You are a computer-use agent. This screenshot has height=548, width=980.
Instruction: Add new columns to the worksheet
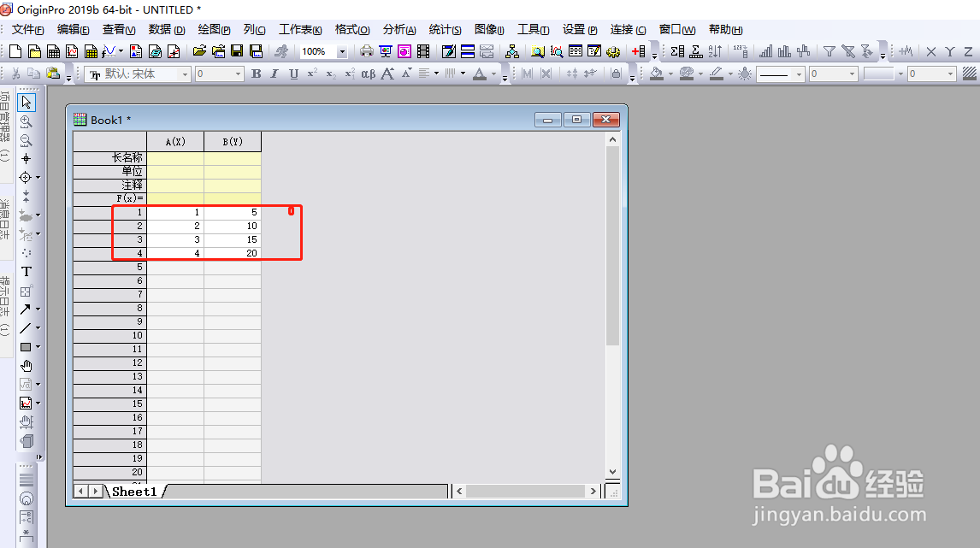point(638,51)
